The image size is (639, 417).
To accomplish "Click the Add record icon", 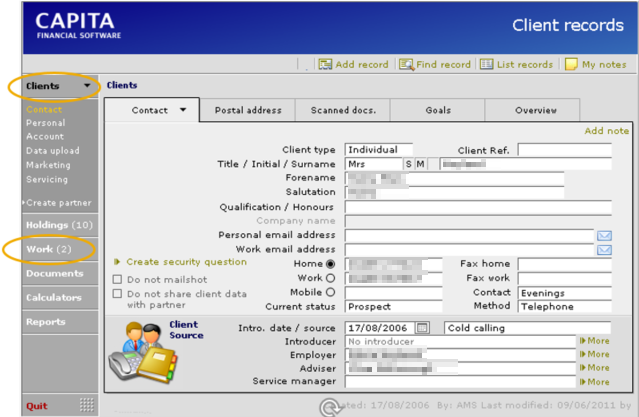I will (x=325, y=64).
